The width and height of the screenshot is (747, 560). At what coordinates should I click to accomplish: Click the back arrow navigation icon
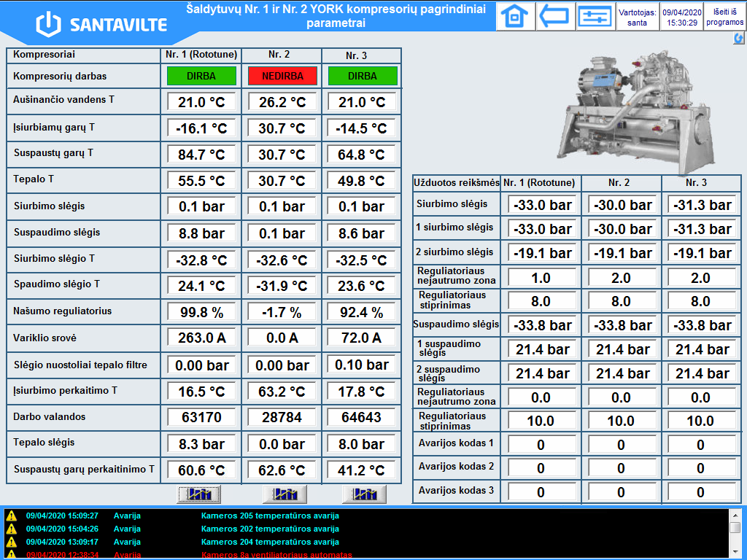click(x=554, y=16)
